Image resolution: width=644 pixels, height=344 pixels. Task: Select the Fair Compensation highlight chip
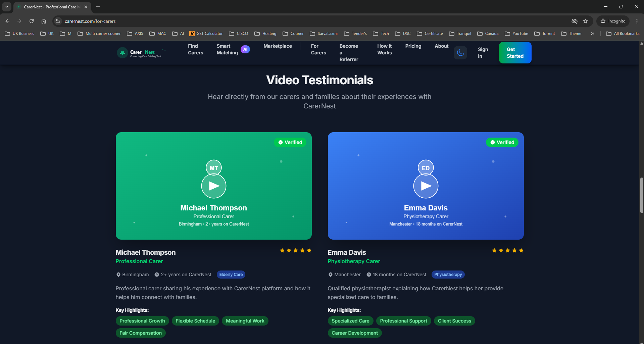[141, 333]
